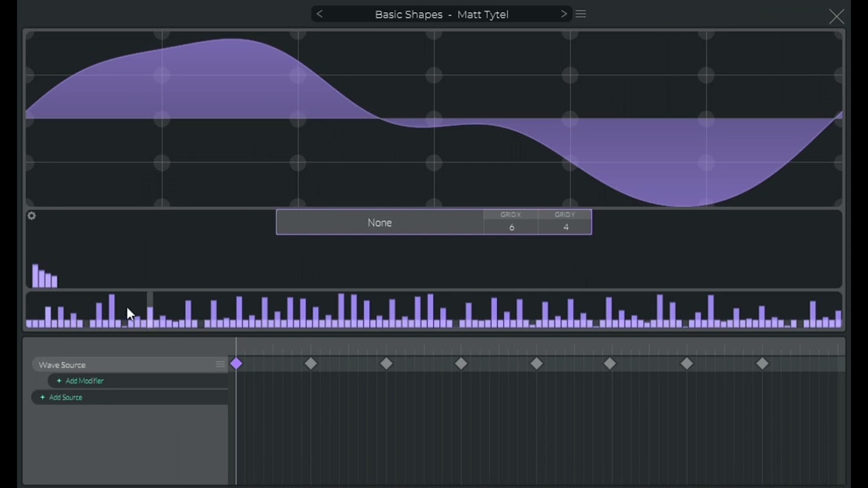Click the Grid X value 6
Screen dimensions: 868x488
click(x=511, y=227)
